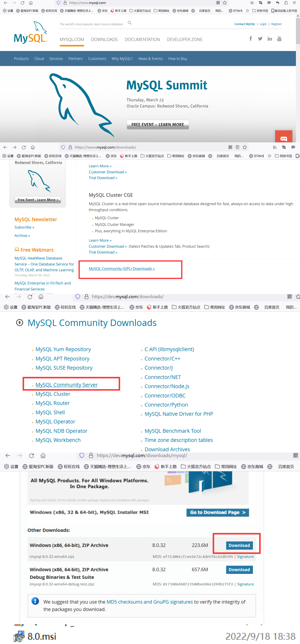Screen dimensions: 300x644
Task: Open 常用网址 bookmark folder in the dev.mysql.com/downloads/ window
Action: pos(215,307)
